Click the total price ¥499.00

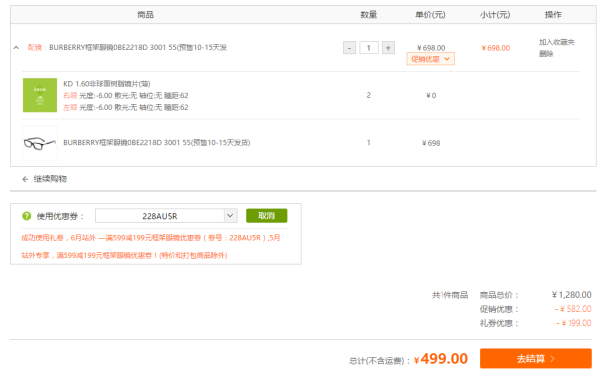click(x=441, y=359)
